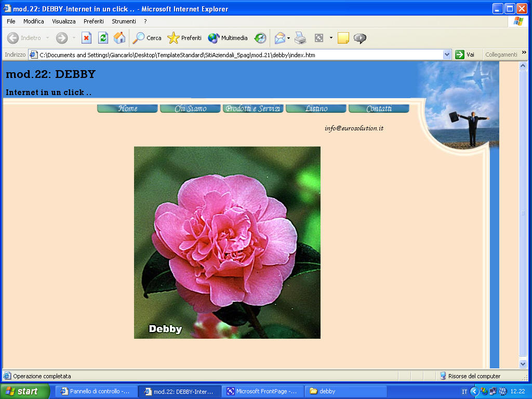
Task: Show browsing history clock icon
Action: (260, 38)
